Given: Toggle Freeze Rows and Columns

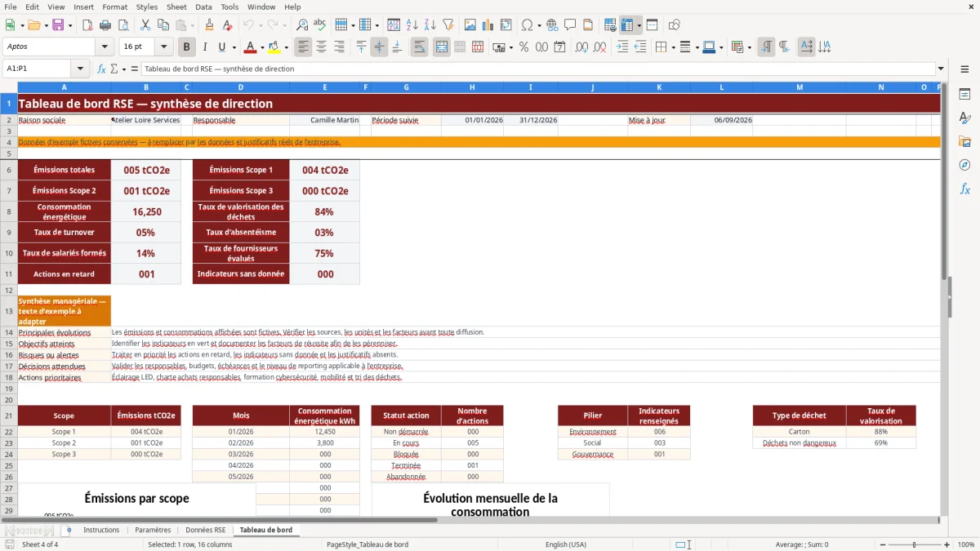Looking at the screenshot, I should (x=626, y=25).
